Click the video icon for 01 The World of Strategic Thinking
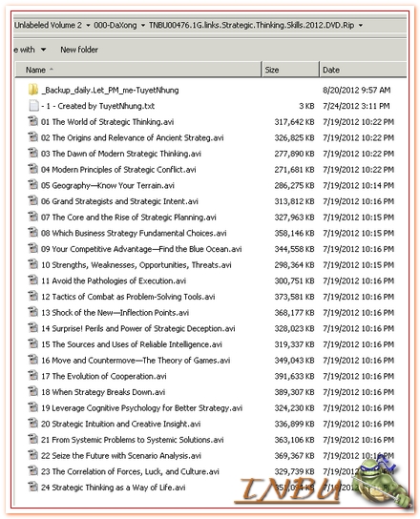Image resolution: width=420 pixels, height=519 pixels. [33, 121]
